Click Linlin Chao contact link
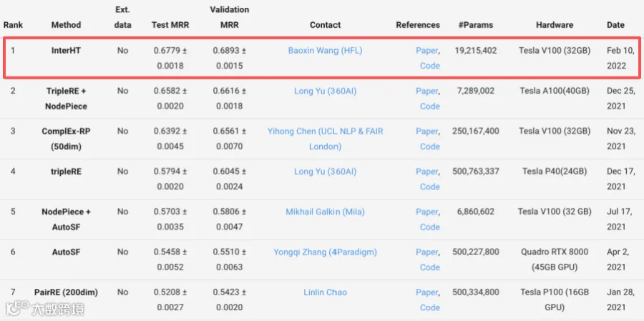Viewport: 644px width, 321px height. tap(325, 292)
